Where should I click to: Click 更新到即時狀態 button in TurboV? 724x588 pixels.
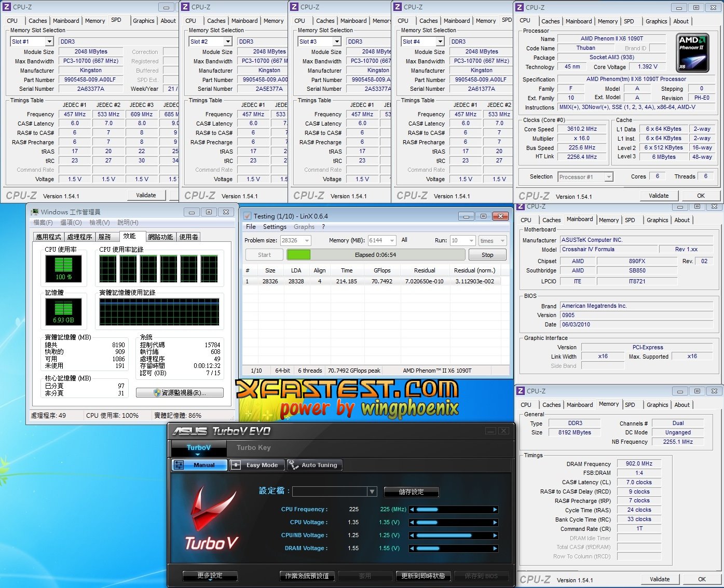(423, 576)
